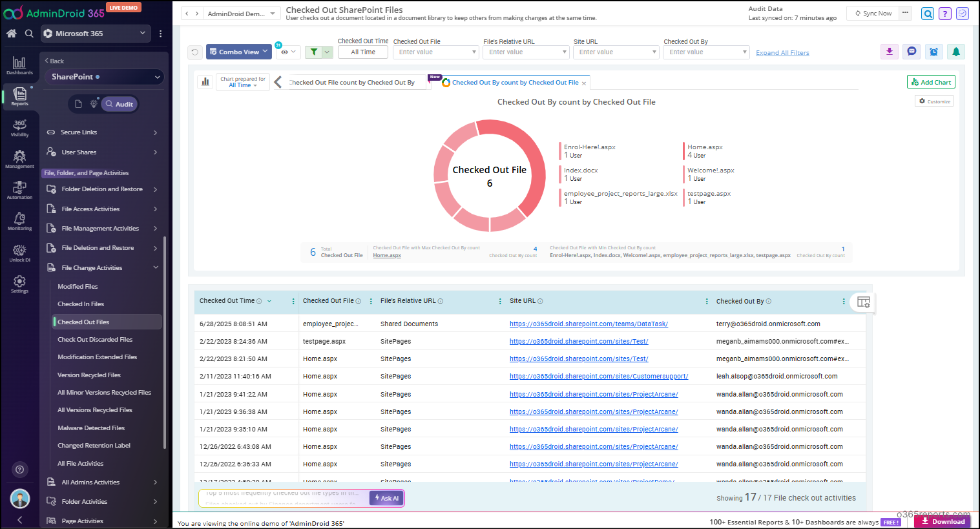
Task: Switch to the document reports mode icon
Action: (x=78, y=104)
